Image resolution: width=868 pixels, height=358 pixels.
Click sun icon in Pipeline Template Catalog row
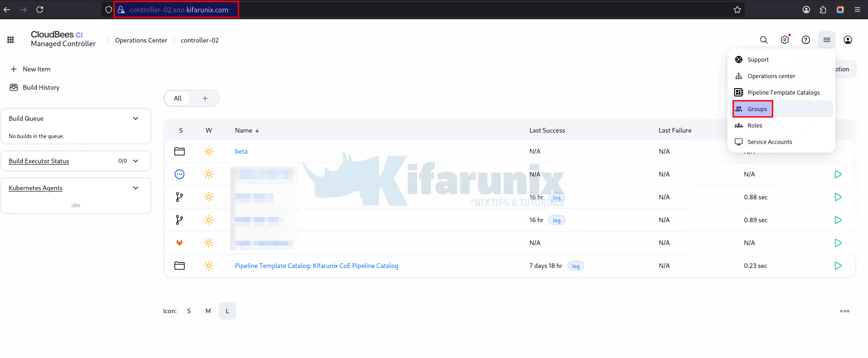pyautogui.click(x=209, y=266)
